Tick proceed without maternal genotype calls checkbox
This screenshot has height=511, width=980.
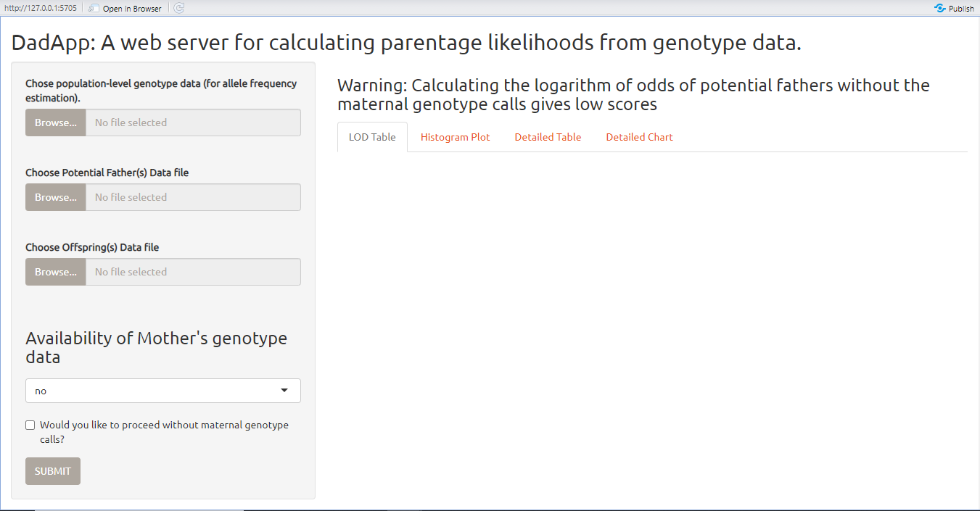[30, 425]
